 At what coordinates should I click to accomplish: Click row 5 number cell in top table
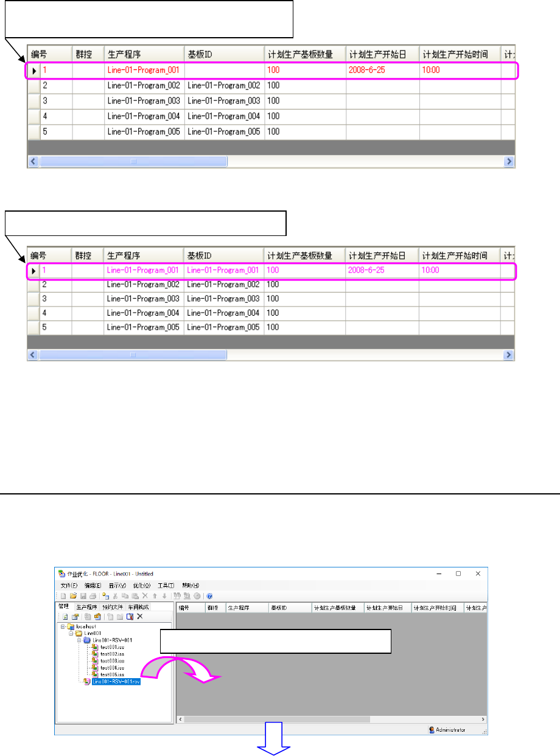coord(55,131)
